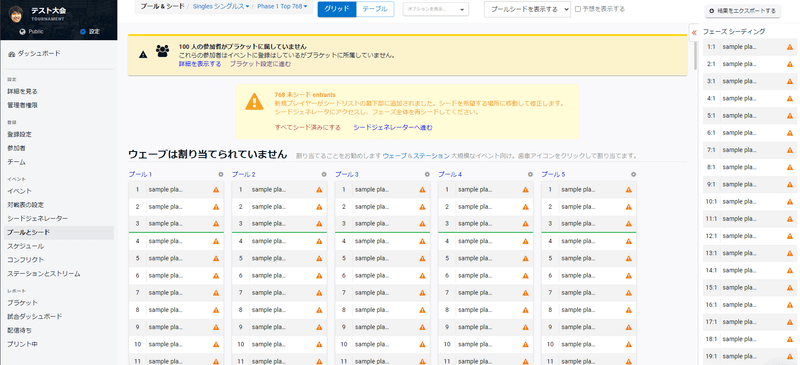Click the main page vertical scrollbar

[x=695, y=56]
